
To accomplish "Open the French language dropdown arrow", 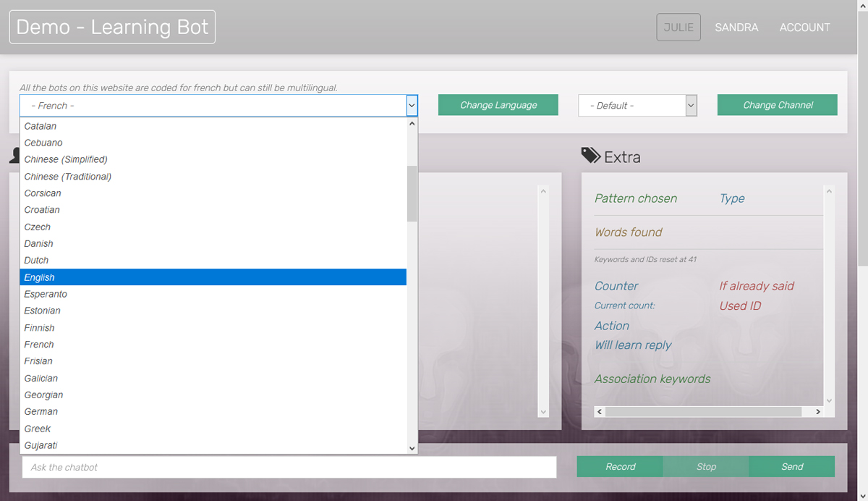I will pos(412,106).
